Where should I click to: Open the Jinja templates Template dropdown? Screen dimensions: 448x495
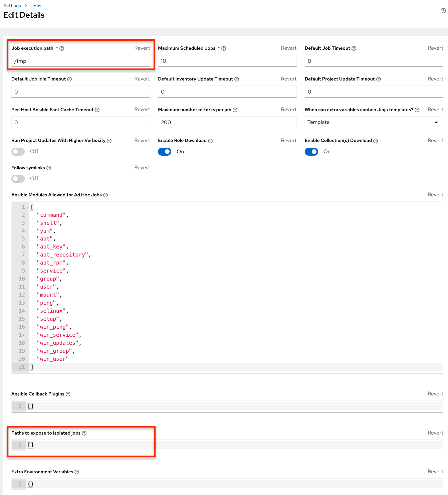click(x=374, y=122)
